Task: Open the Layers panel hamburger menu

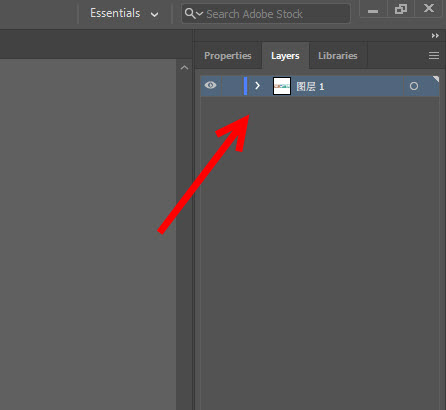Action: point(434,56)
